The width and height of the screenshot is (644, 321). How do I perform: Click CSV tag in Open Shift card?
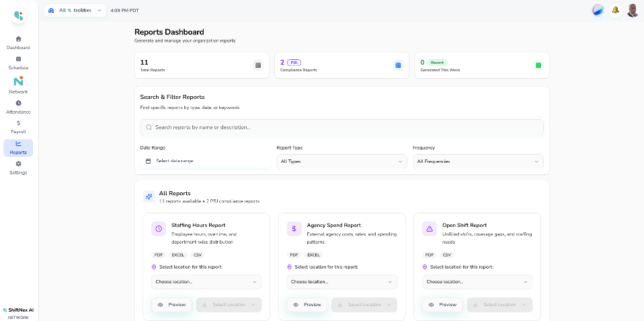pos(446,255)
